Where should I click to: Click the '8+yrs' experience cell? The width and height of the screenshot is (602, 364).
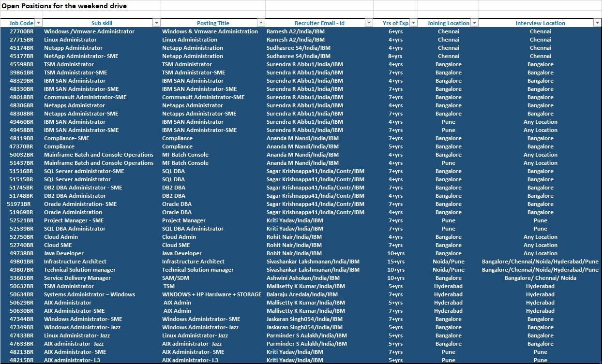tap(395, 56)
